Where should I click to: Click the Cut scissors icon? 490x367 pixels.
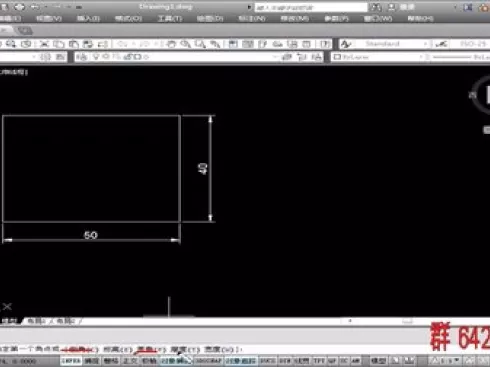click(x=44, y=44)
